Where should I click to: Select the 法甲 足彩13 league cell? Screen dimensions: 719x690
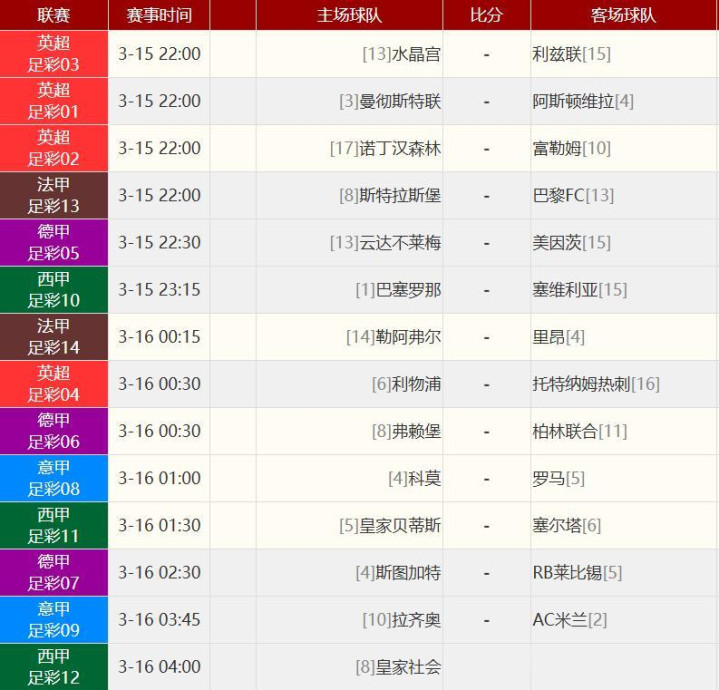54,195
